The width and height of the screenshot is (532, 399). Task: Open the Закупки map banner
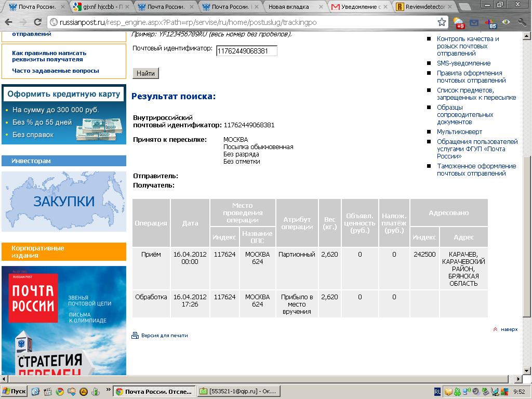[x=64, y=201]
